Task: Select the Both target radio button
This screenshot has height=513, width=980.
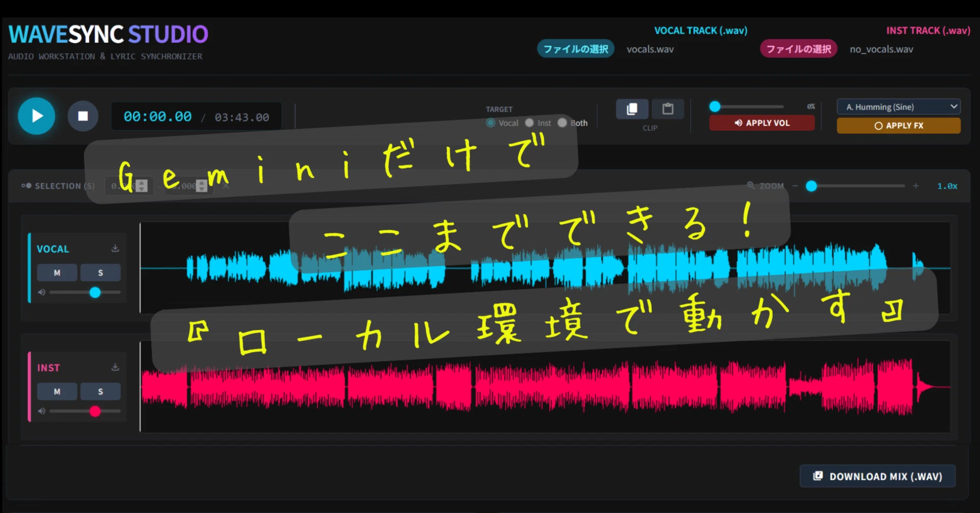Action: (562, 123)
